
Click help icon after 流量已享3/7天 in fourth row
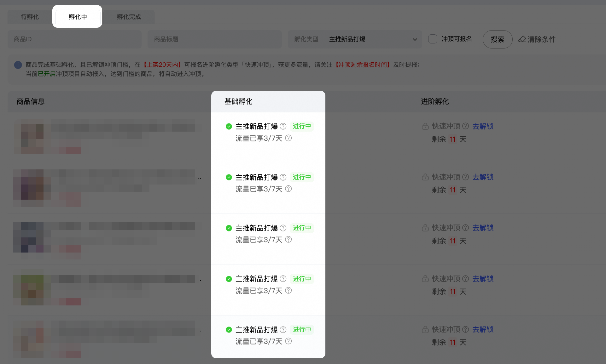[288, 290]
